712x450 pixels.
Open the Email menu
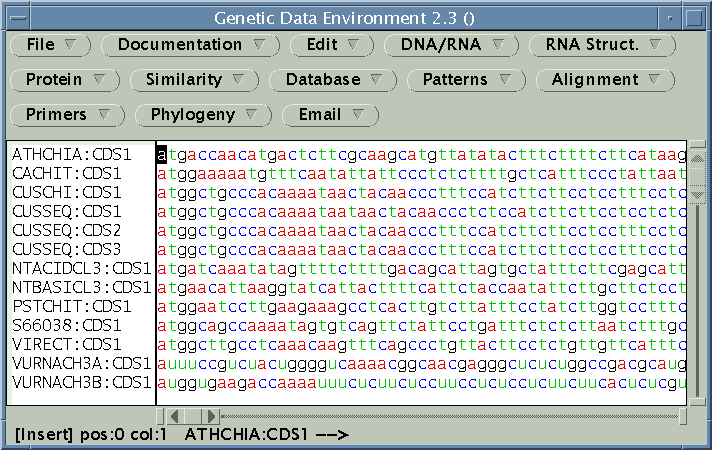[x=330, y=115]
